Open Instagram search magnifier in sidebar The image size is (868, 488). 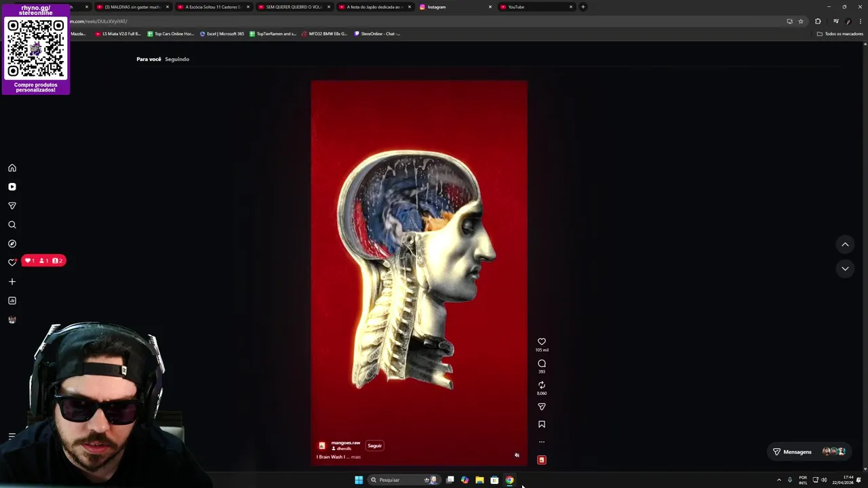coord(12,225)
